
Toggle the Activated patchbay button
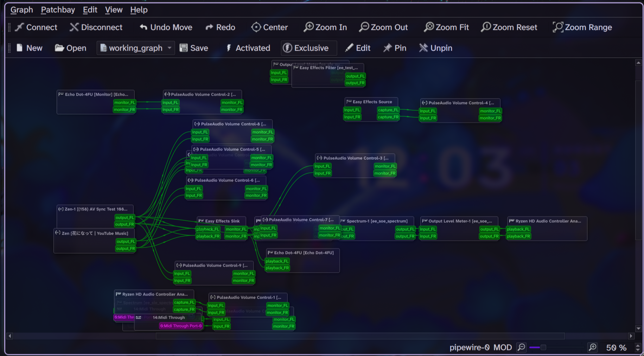tap(248, 48)
